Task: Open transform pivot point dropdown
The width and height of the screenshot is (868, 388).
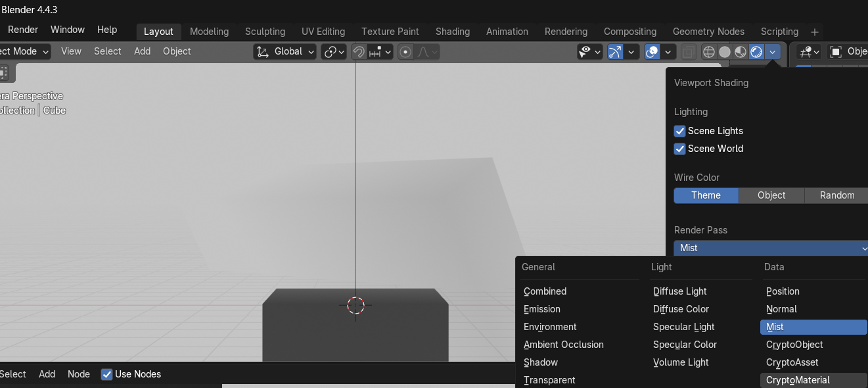Action: click(x=334, y=52)
